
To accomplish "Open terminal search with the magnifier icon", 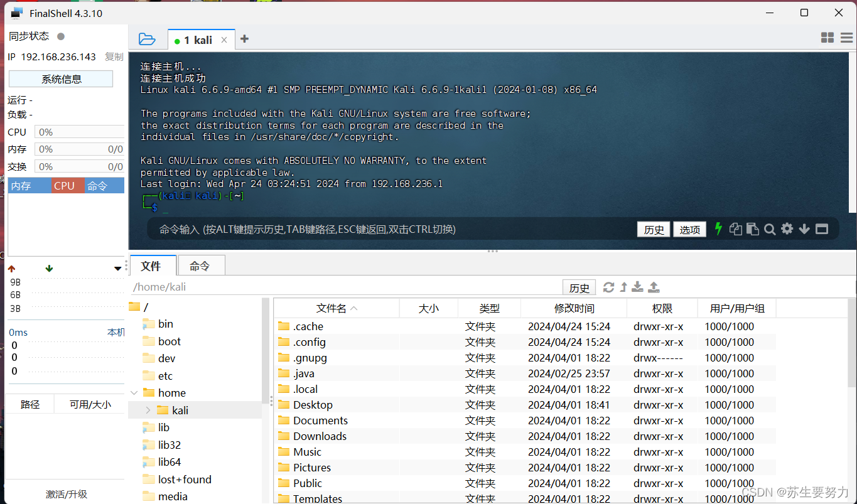I will tap(770, 229).
